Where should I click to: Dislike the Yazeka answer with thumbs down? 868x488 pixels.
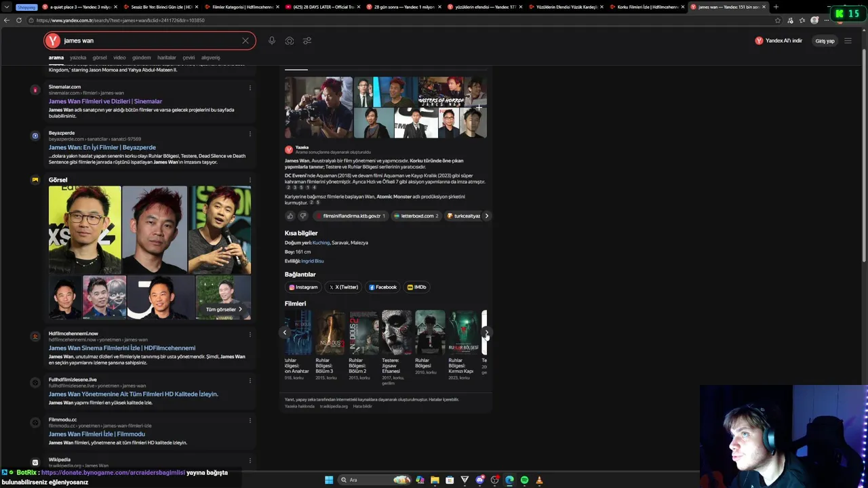coord(303,216)
